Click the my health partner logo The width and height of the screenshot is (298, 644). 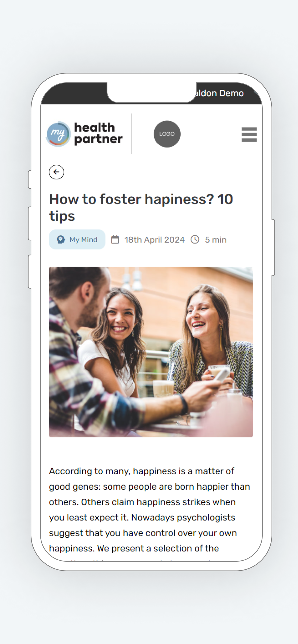coord(84,134)
